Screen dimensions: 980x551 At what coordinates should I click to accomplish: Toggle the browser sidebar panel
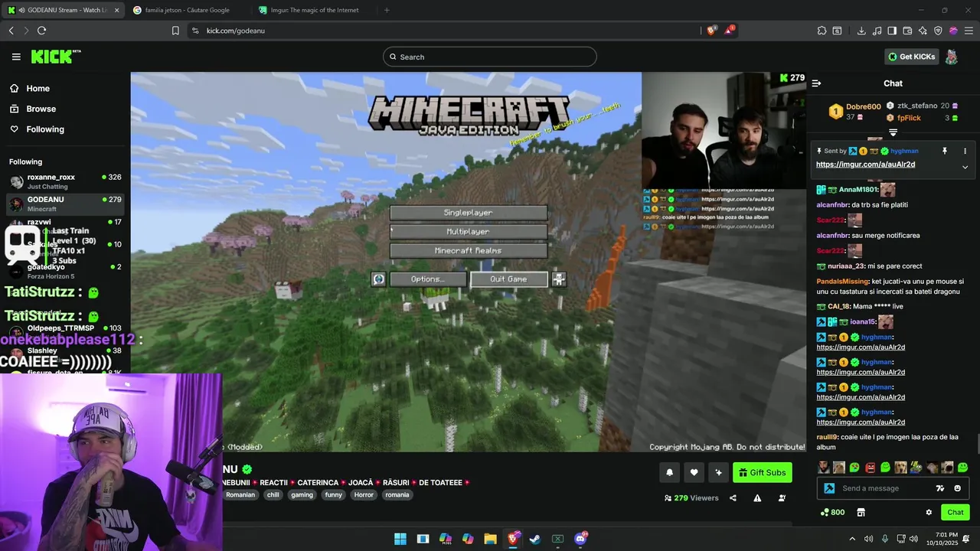[892, 31]
